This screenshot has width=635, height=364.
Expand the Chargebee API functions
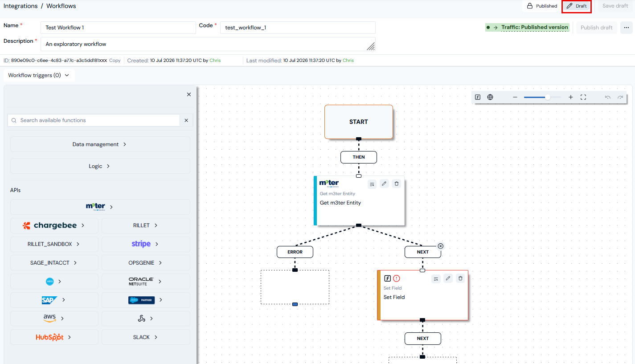(x=55, y=225)
